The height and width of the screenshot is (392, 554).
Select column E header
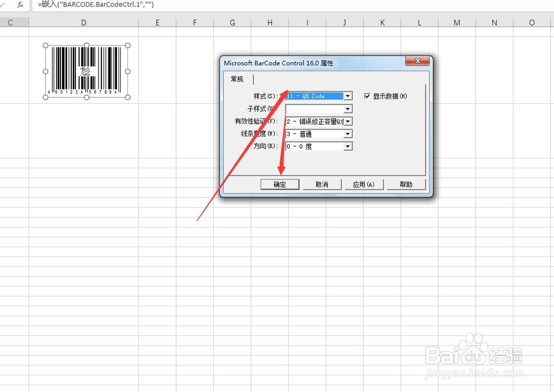(157, 23)
